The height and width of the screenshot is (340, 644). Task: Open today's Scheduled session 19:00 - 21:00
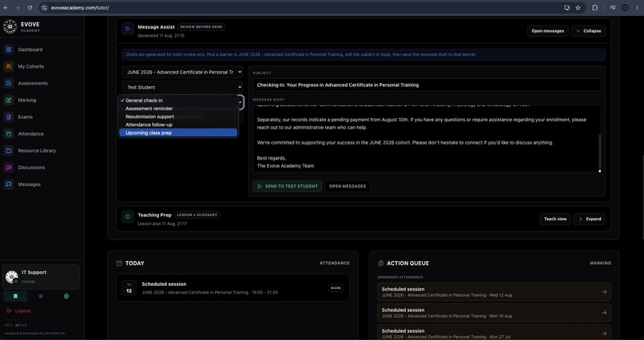coord(233,288)
